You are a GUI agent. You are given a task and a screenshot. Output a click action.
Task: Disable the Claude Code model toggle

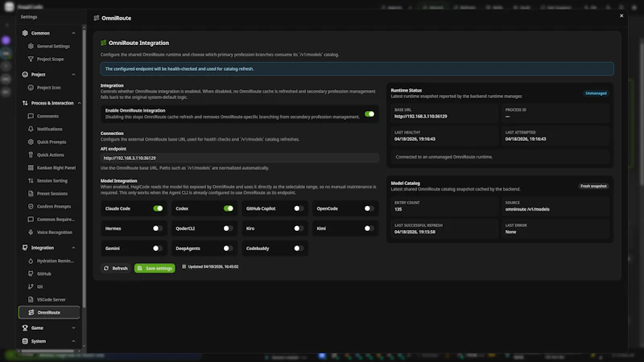[158, 208]
